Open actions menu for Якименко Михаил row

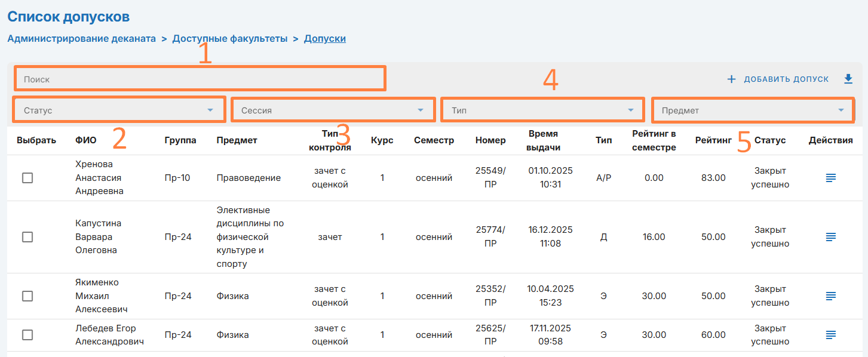point(830,296)
